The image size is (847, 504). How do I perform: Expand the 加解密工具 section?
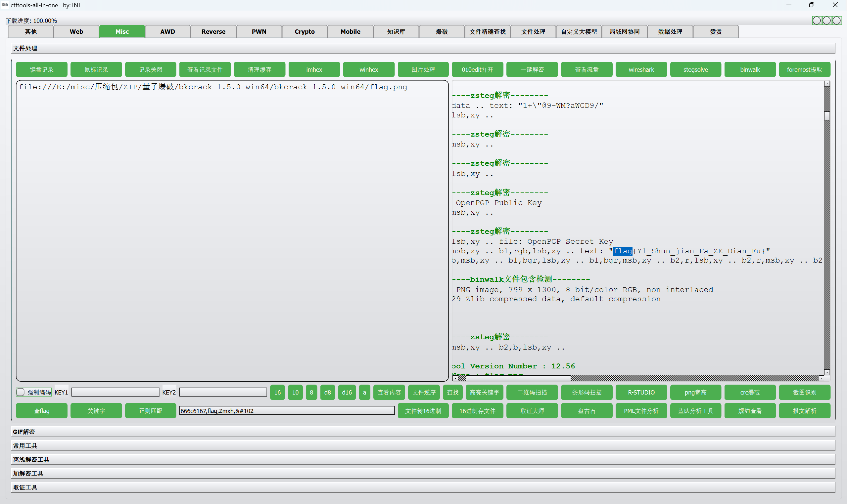click(423, 474)
